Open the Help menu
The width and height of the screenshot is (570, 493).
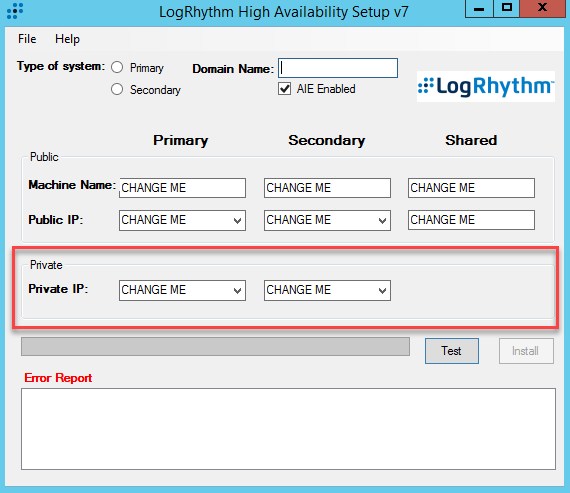point(67,39)
